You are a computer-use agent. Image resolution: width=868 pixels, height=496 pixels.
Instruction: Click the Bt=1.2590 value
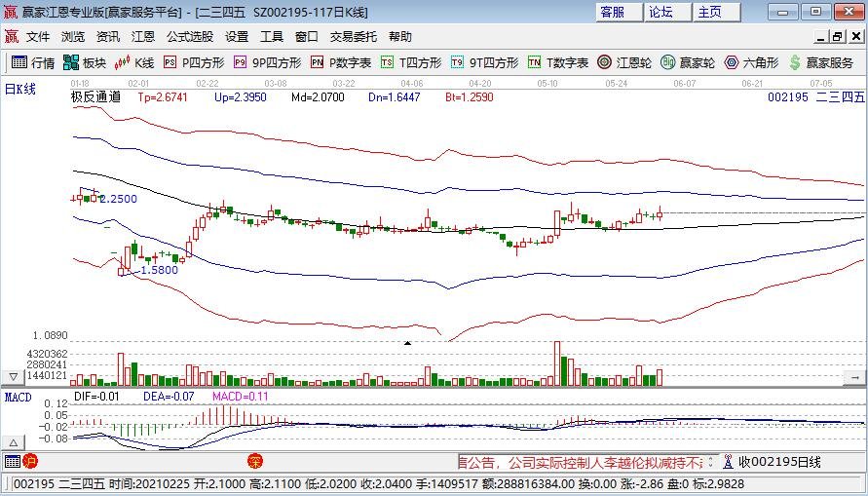point(470,97)
